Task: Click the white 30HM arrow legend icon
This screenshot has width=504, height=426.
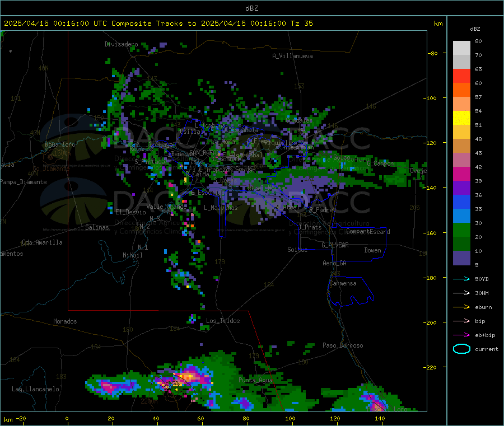Action: (461, 293)
